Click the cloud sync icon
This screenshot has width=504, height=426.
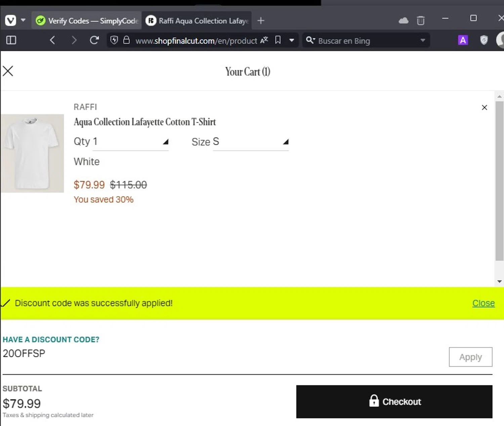pyautogui.click(x=403, y=21)
